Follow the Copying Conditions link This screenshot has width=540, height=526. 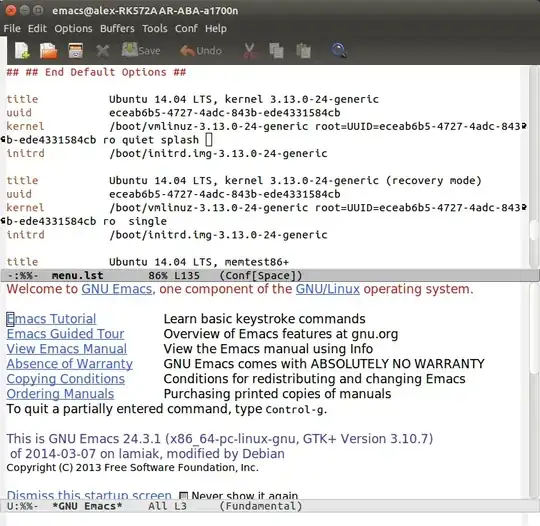pos(66,379)
